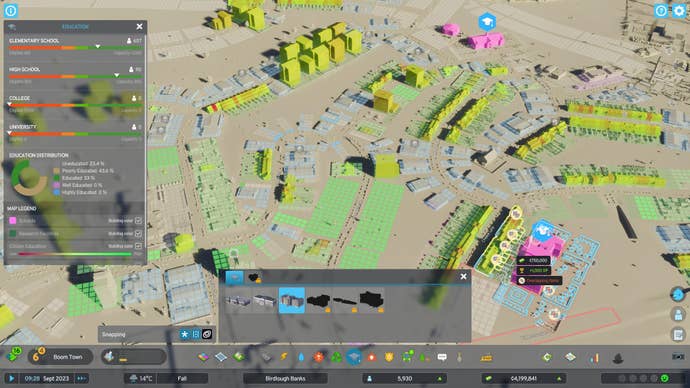
Task: Toggle the middle snapping option
Action: (x=196, y=334)
